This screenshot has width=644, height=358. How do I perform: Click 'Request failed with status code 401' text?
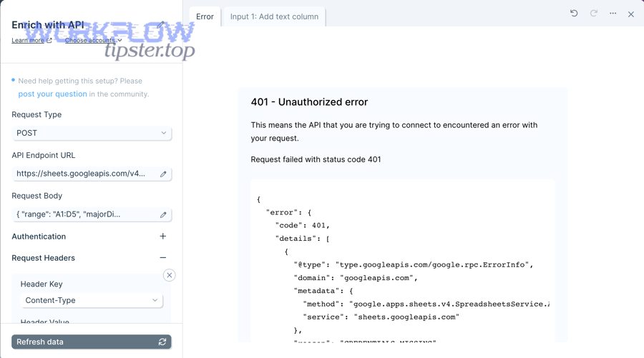(316, 159)
